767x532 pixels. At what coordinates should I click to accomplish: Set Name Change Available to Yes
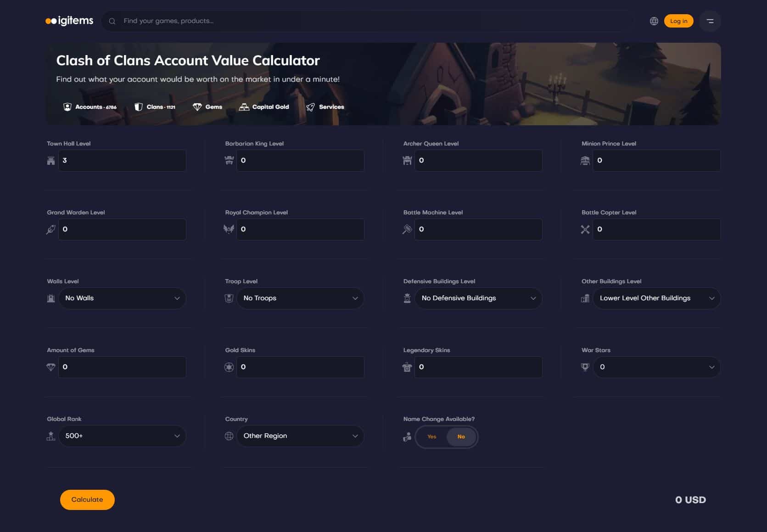coord(432,437)
